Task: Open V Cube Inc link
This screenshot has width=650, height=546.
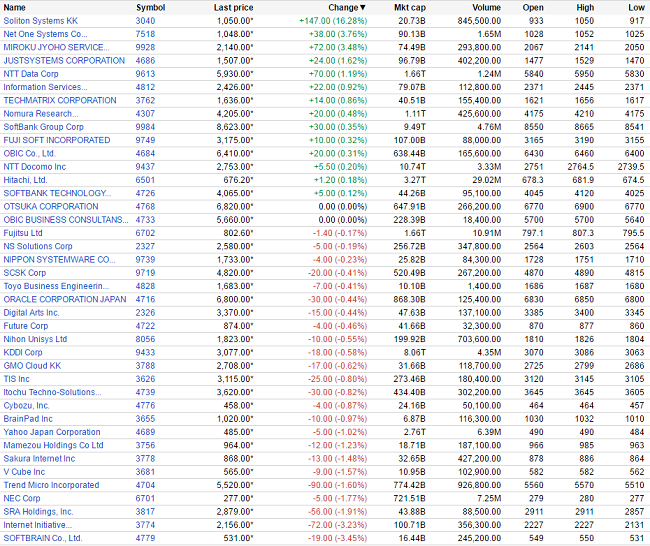Action: [24, 472]
